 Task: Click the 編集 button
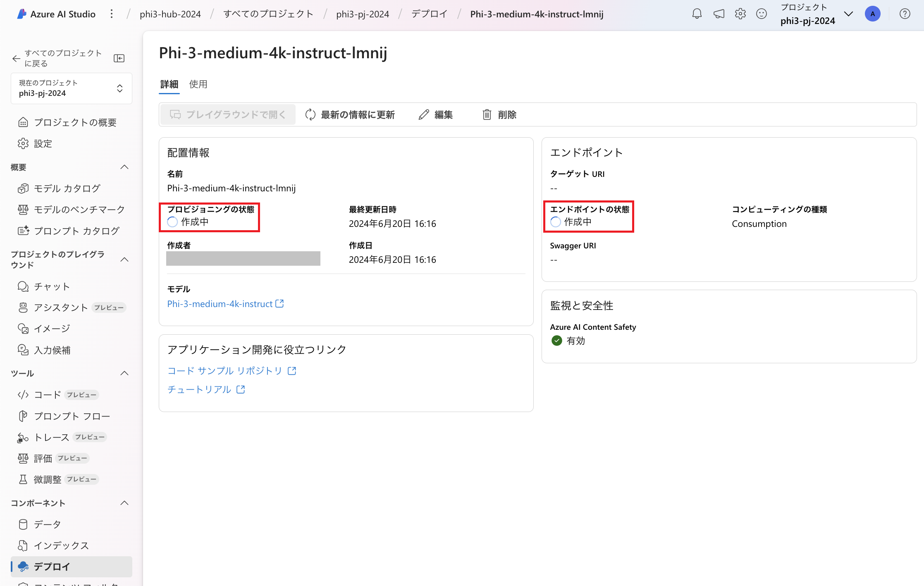coord(436,114)
